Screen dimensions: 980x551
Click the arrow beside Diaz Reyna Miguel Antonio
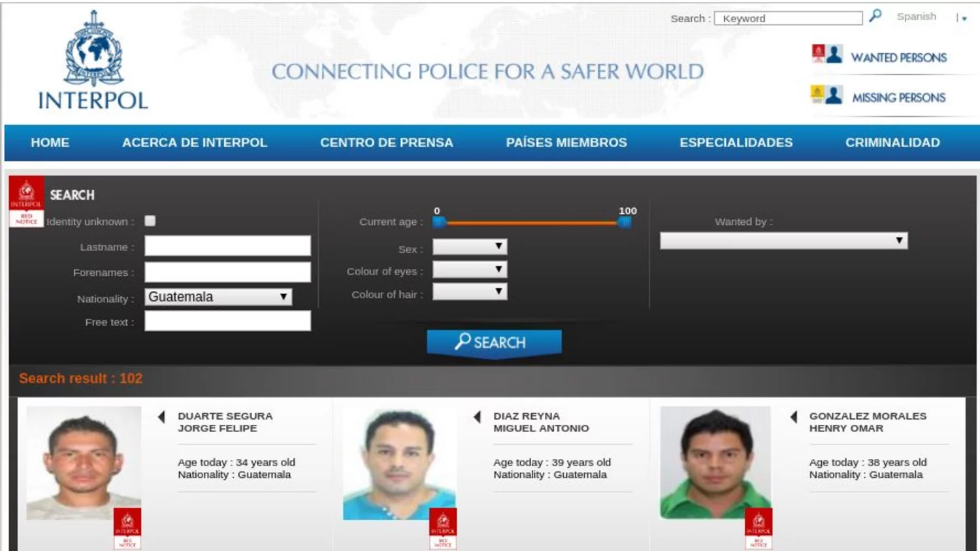pos(477,417)
